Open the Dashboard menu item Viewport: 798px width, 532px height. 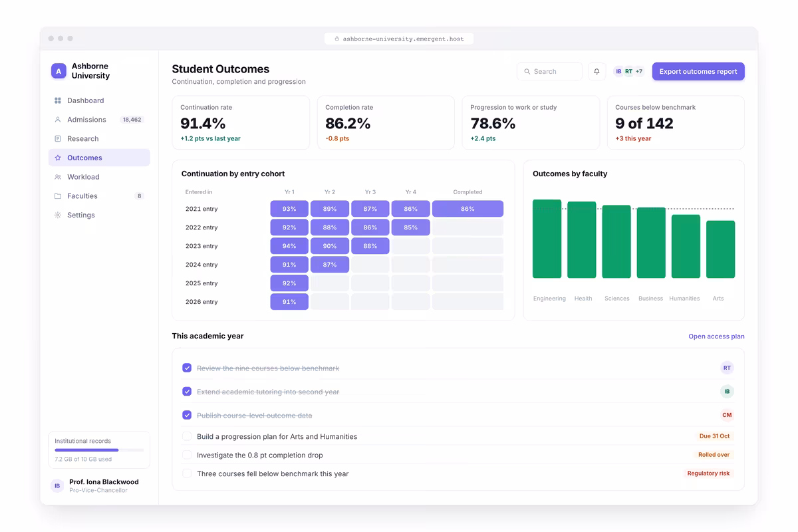click(99, 100)
